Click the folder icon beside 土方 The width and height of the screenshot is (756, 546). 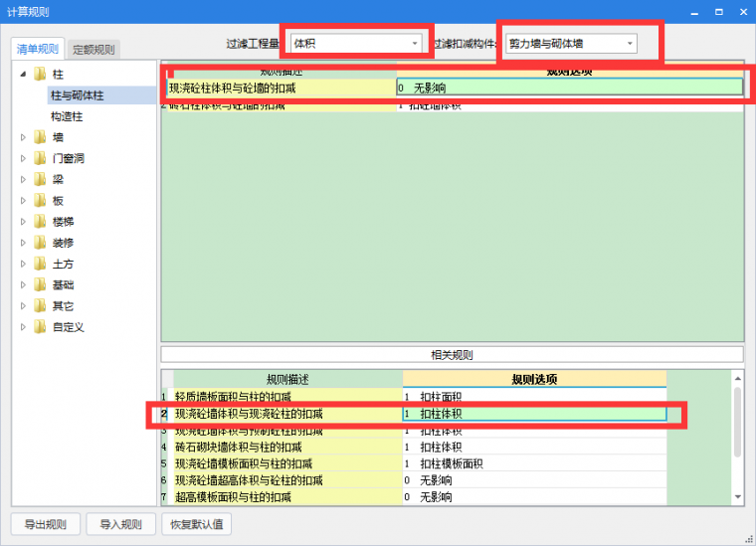(x=40, y=264)
